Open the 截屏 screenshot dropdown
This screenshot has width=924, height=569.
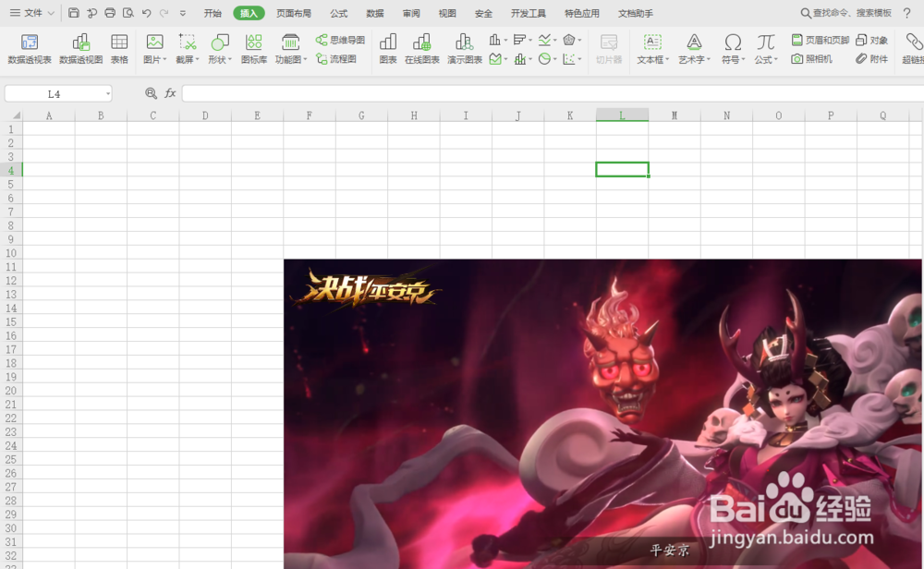coord(188,48)
